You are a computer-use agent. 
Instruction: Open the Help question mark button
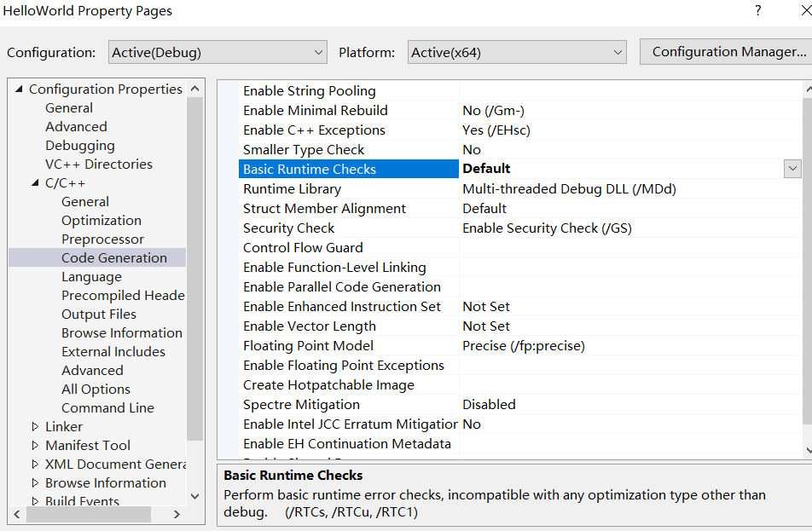[x=757, y=11]
